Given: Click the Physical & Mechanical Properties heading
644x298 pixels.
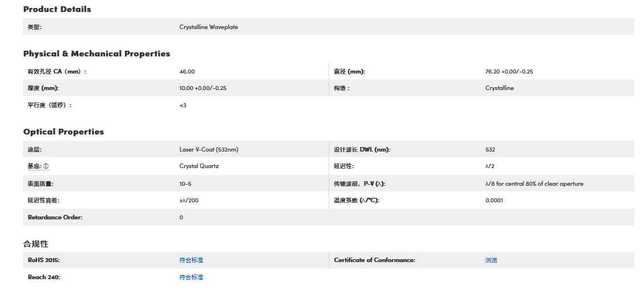Looking at the screenshot, I should [x=96, y=54].
